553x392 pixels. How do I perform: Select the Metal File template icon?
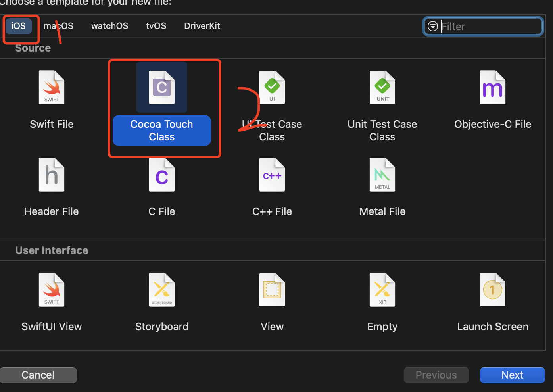(382, 175)
